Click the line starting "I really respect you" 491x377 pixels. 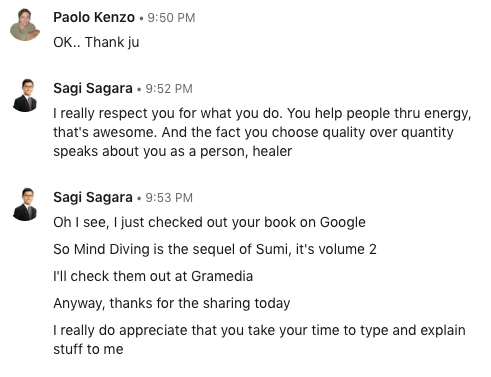coord(262,114)
